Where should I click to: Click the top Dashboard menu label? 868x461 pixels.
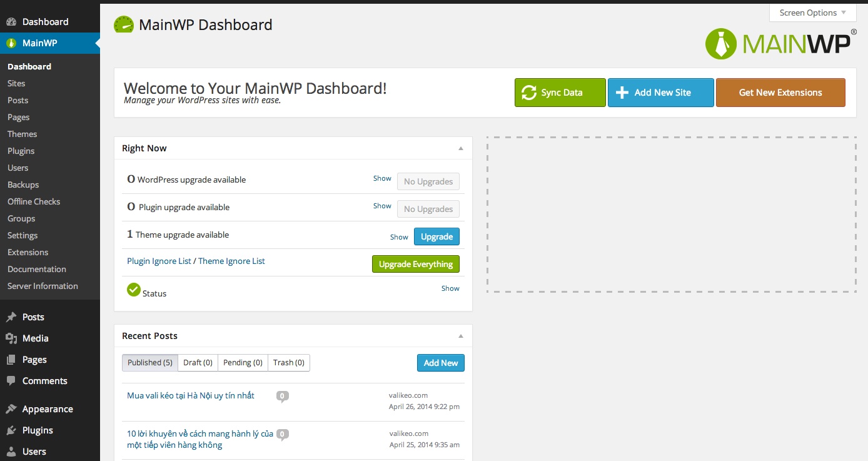click(x=46, y=22)
